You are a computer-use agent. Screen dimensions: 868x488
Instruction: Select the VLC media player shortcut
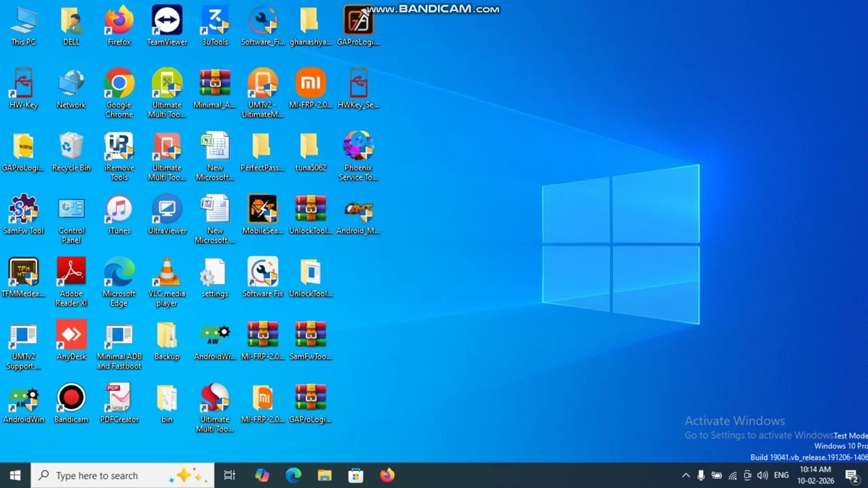(167, 283)
